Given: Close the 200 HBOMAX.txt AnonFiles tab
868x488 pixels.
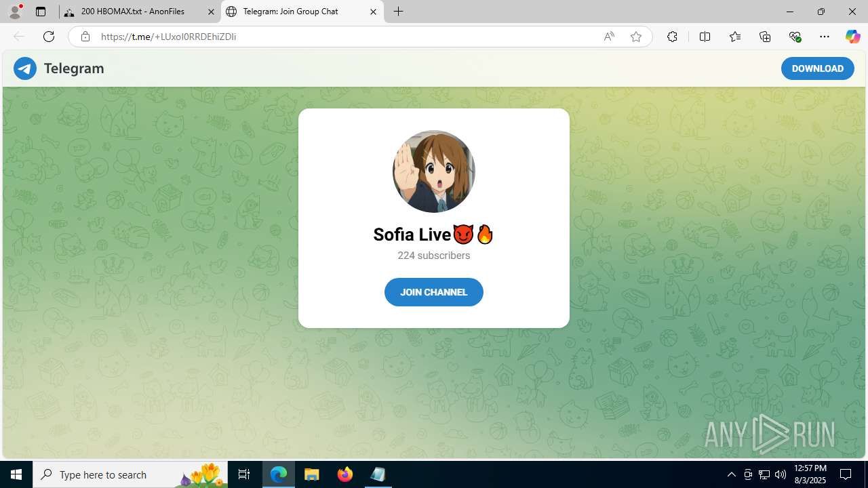Looking at the screenshot, I should click(x=211, y=12).
